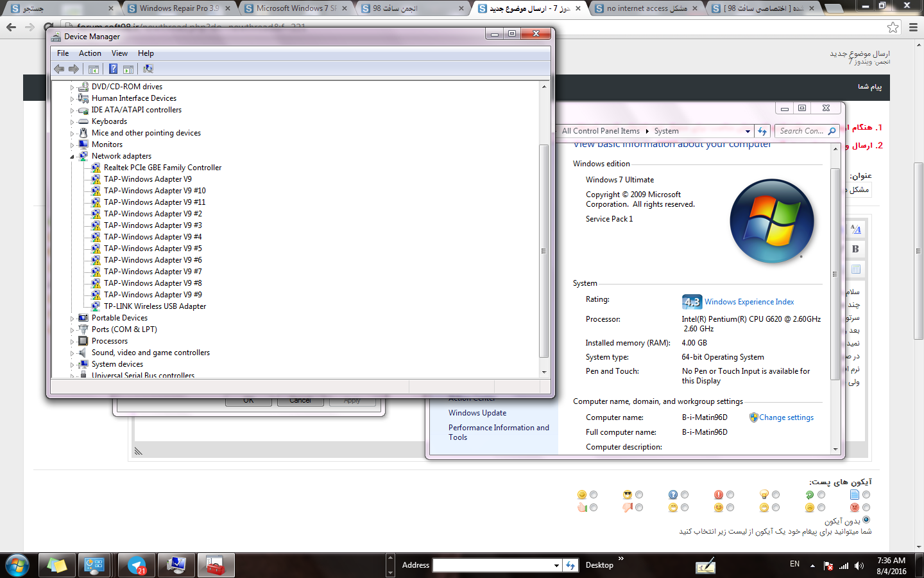This screenshot has height=578, width=924.
Task: Expand the Processors node
Action: [72, 342]
